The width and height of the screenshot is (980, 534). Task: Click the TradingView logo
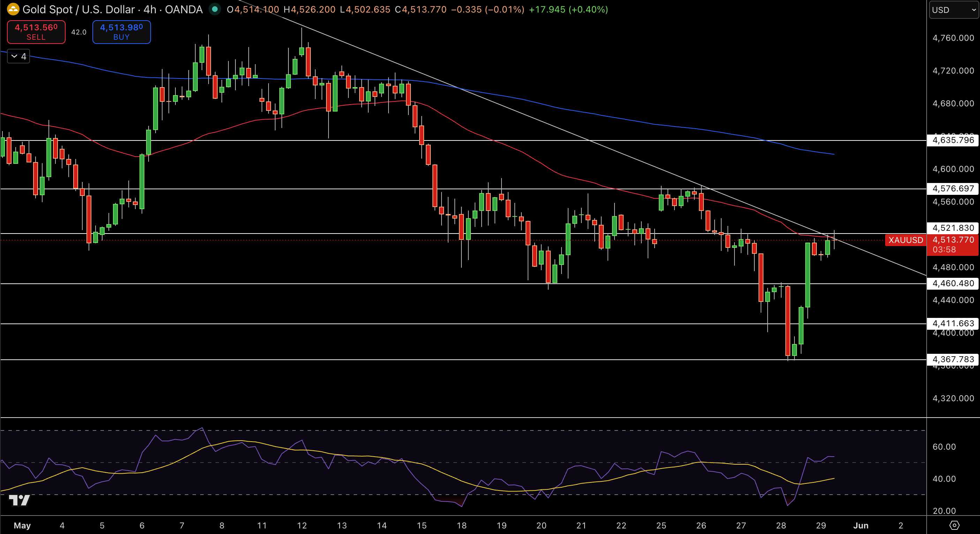click(19, 500)
